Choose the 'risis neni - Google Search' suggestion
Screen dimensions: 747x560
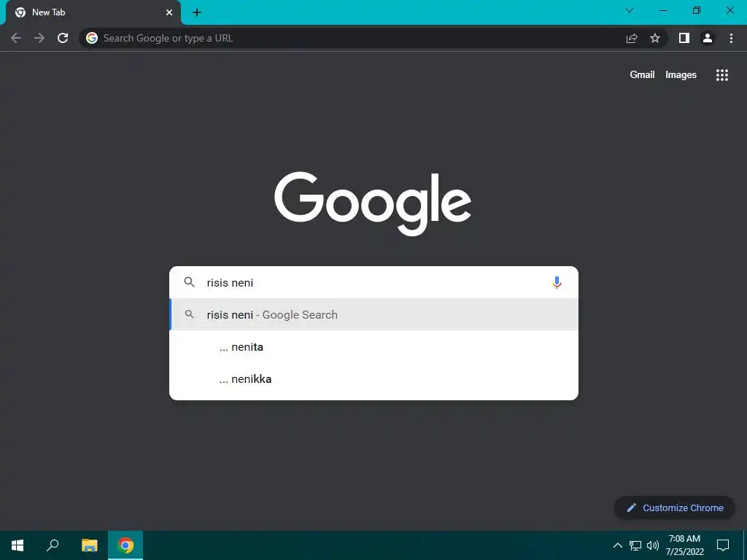tap(374, 314)
